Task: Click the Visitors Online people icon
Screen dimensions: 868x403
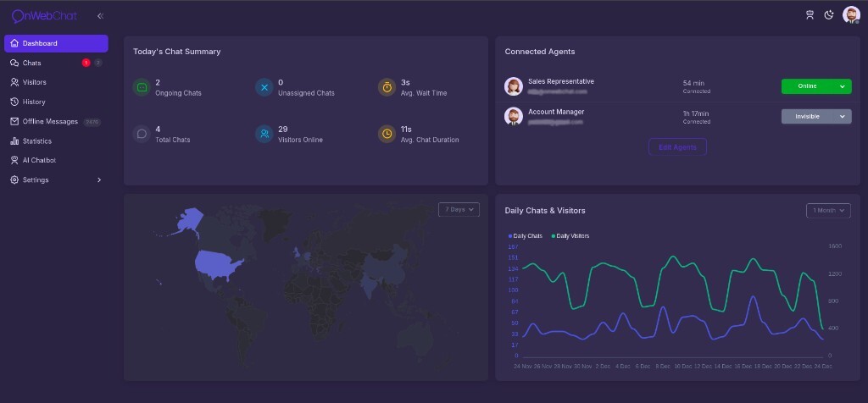Action: (x=264, y=134)
